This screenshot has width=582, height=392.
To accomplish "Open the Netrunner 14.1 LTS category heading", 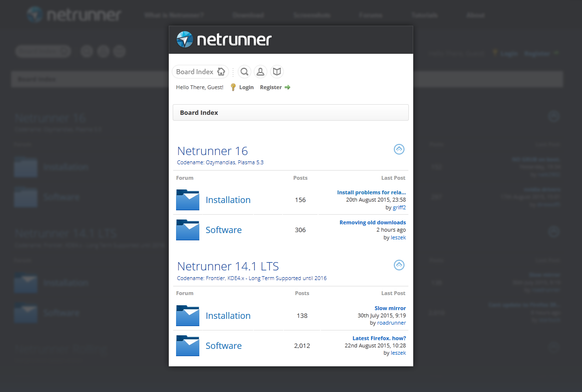I will (x=228, y=266).
